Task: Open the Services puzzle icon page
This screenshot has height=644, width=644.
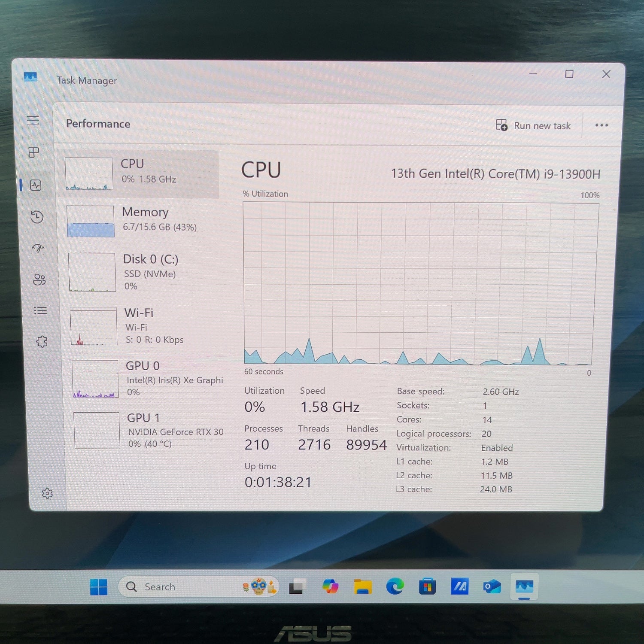Action: [42, 342]
